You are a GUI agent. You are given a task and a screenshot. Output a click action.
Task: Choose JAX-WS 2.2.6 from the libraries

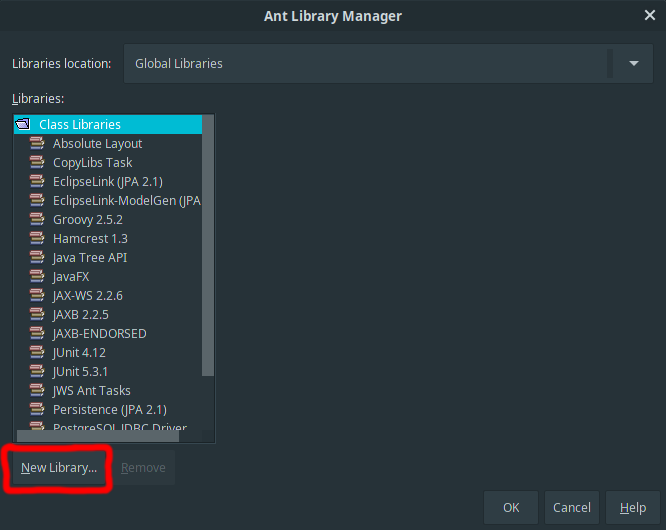pos(88,296)
